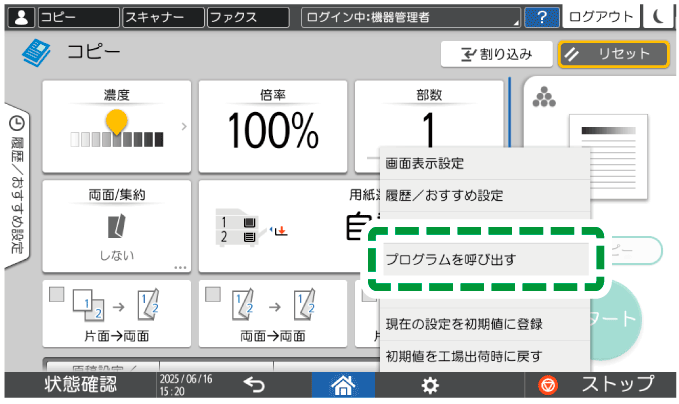The width and height of the screenshot is (679, 404).
Task: Toggle the 片面→両面 checkbox
Action: [x=57, y=294]
